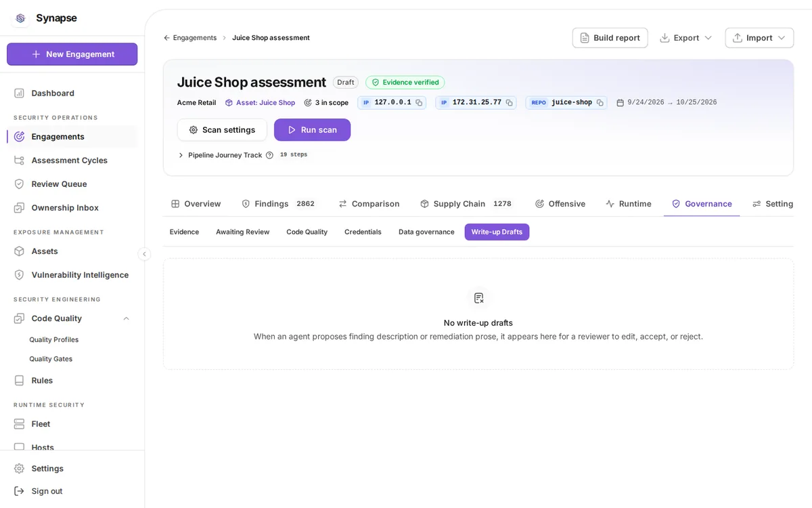Screen dimensions: 812x508
Task: Open Fleet under Runtime Security
Action: (72, 423)
